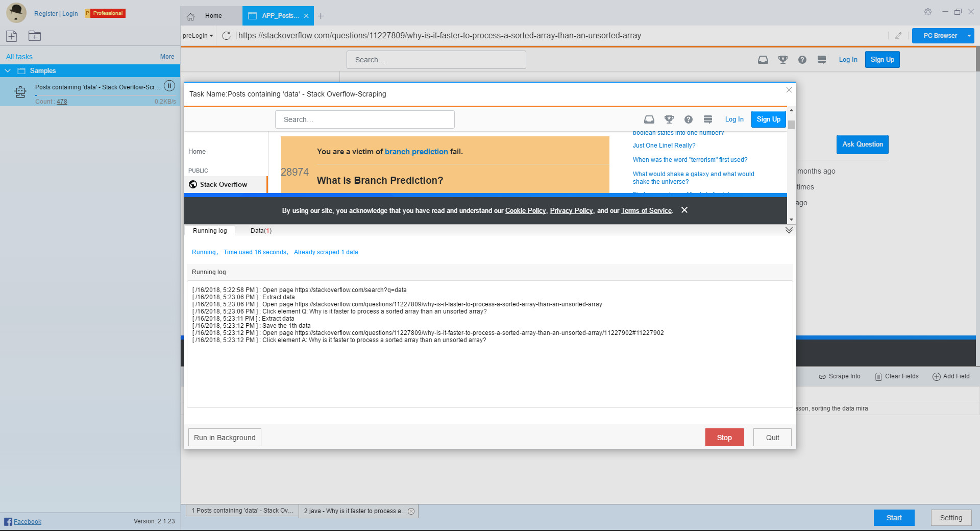Click the Register link
The image size is (980, 531).
click(45, 14)
